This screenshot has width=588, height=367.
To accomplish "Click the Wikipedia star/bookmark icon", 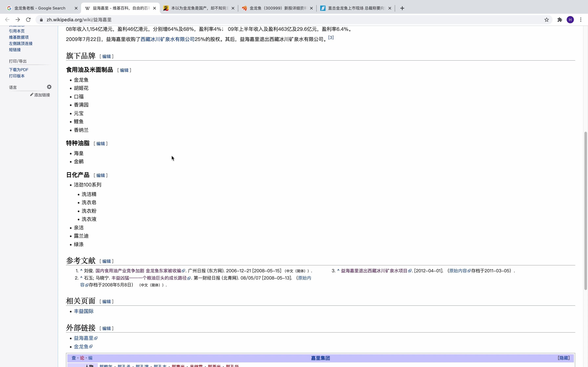I will 546,20.
